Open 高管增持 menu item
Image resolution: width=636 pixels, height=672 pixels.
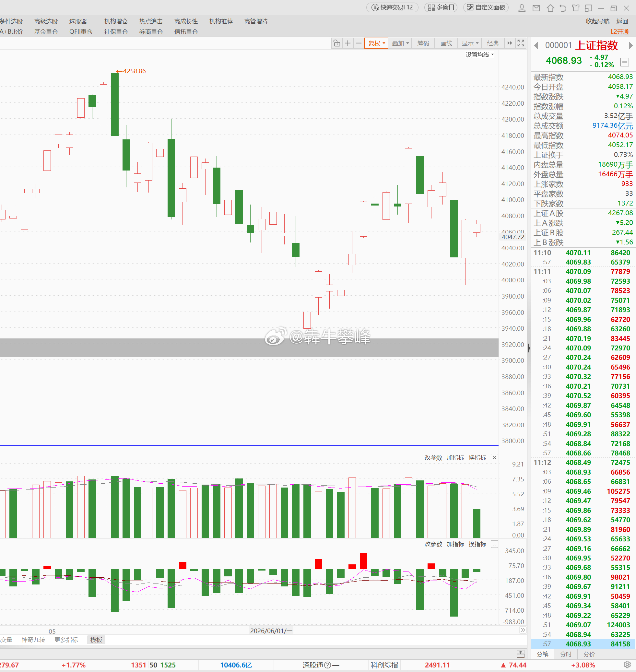(x=256, y=21)
